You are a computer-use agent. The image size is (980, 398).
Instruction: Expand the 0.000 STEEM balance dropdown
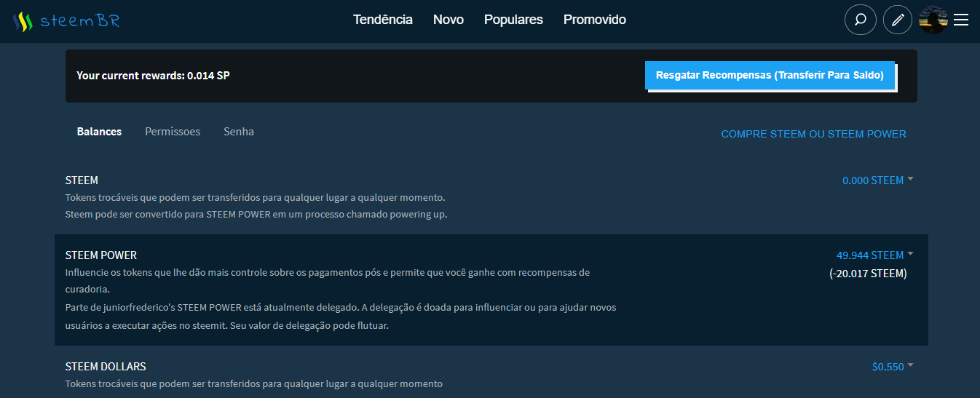click(x=877, y=180)
